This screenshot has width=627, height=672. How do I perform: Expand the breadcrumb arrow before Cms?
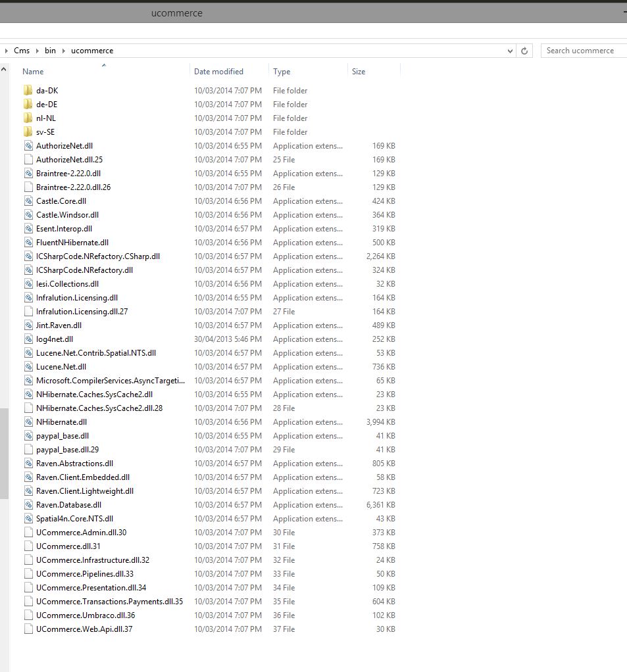tap(6, 51)
